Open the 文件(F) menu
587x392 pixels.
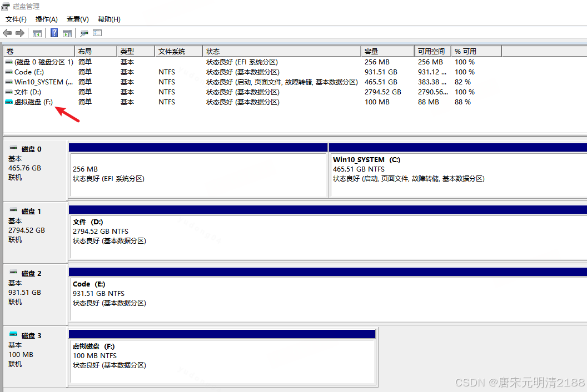[16, 19]
